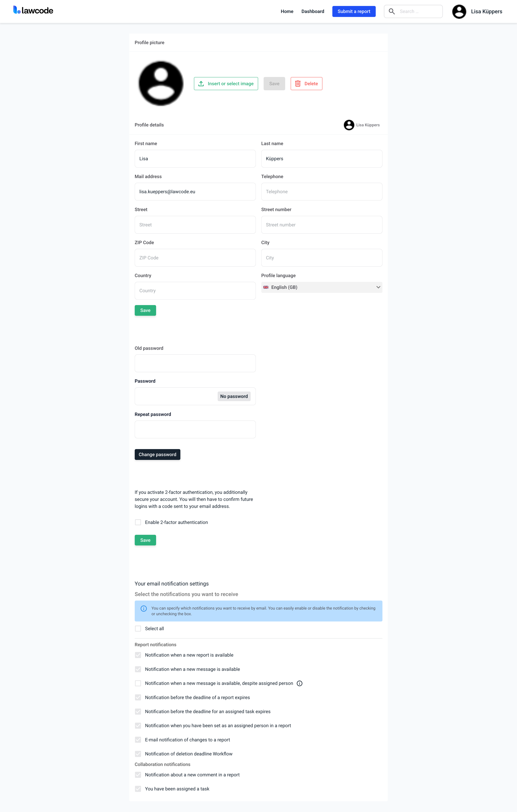The width and height of the screenshot is (517, 812).
Task: Toggle new comment in a report notification
Action: [x=138, y=775]
